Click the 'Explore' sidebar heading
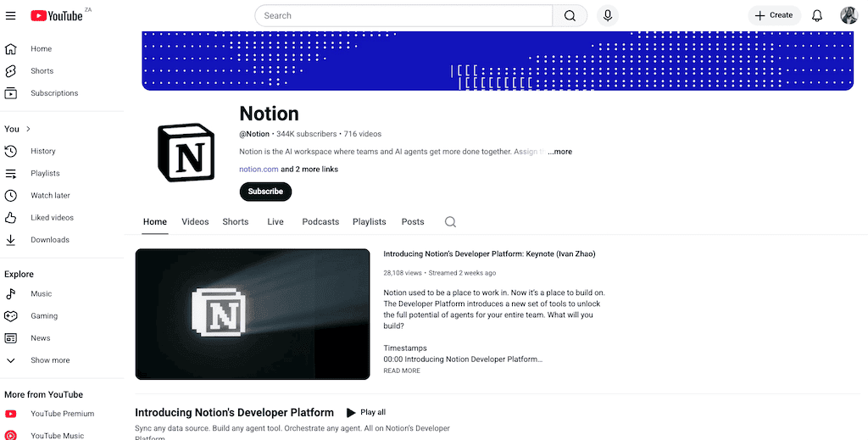This screenshot has height=440, width=868. click(19, 275)
